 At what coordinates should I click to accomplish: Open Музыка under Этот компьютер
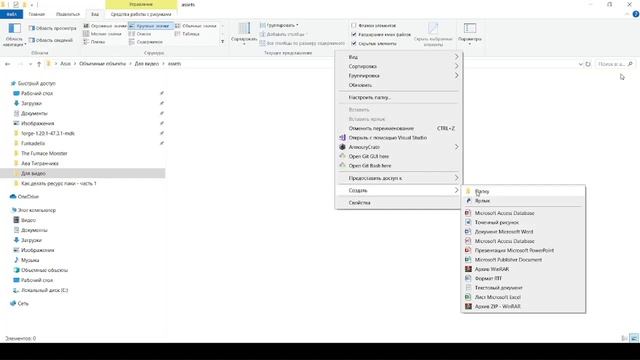(x=30, y=260)
